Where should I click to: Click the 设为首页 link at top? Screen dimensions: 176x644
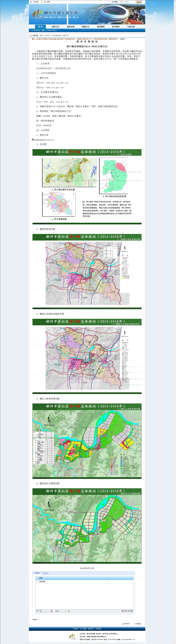point(36,2)
